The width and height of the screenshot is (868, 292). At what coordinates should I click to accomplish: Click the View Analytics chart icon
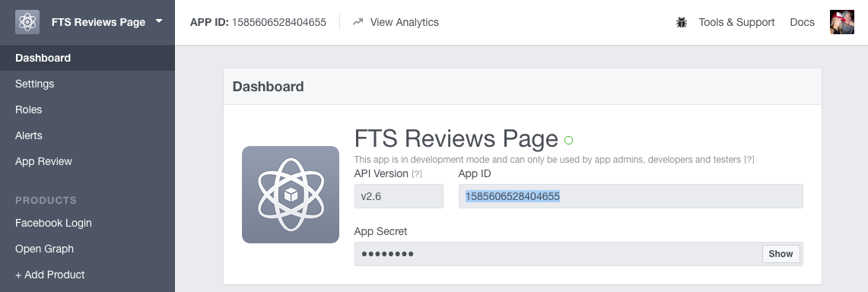point(358,22)
